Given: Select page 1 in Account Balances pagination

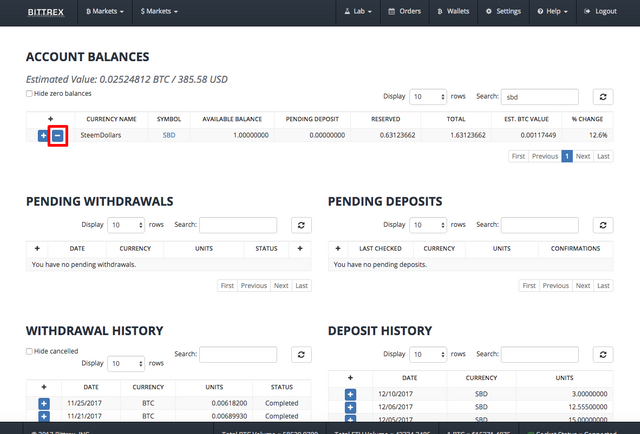Looking at the screenshot, I should pyautogui.click(x=567, y=156).
